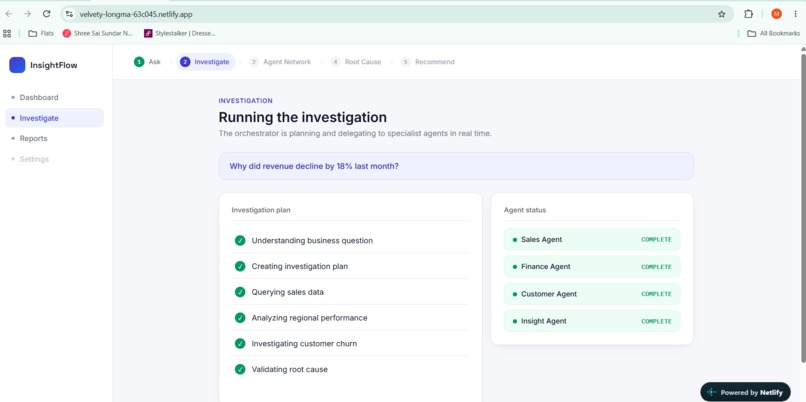The width and height of the screenshot is (806, 402).
Task: Click the InsightFlow logo square
Action: pos(17,65)
